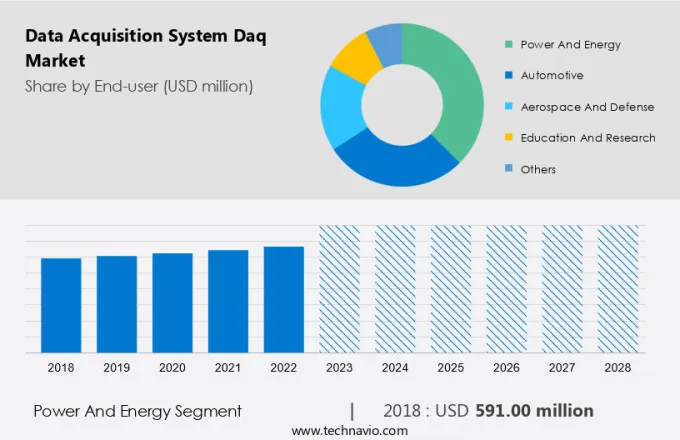Screen dimensions: 680x440
Task: Click the hatched 2023 forecast bar
Action: click(x=339, y=288)
